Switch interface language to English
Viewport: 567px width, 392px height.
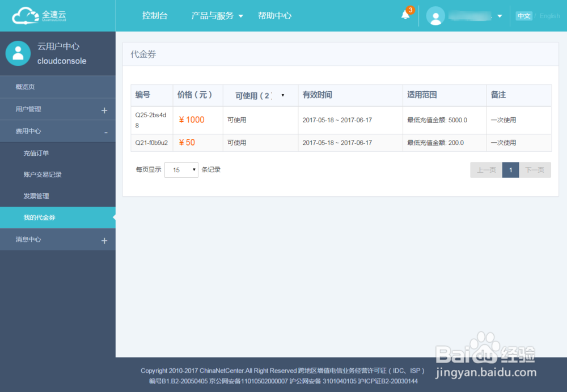click(549, 15)
